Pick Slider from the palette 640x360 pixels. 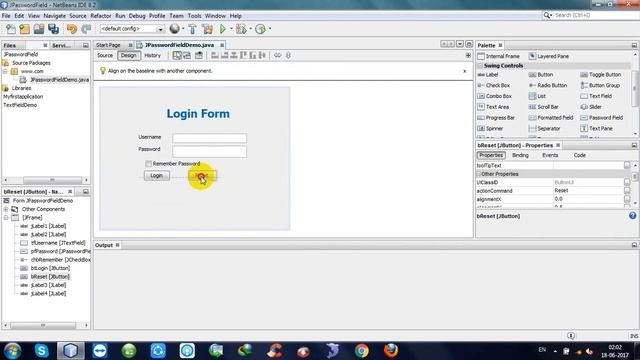pos(591,107)
